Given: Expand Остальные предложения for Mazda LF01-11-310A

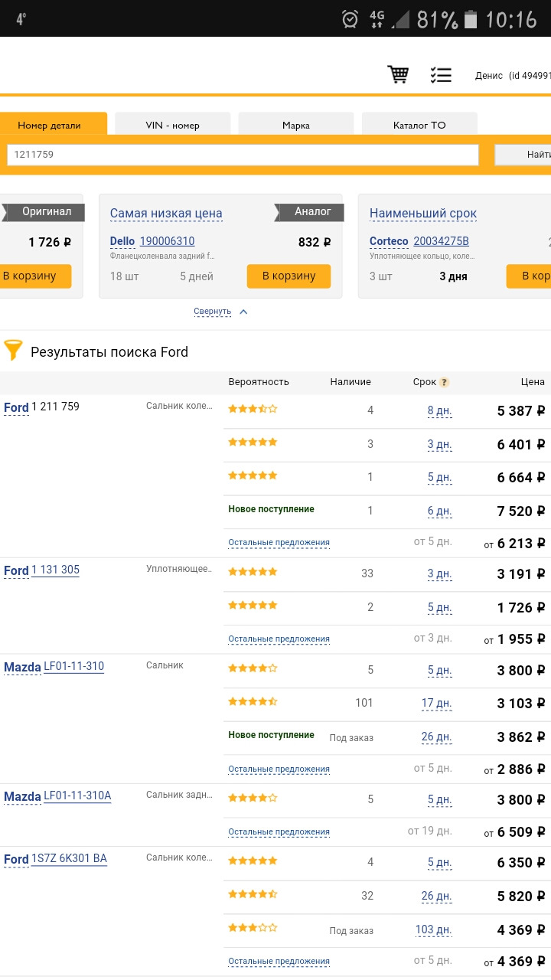Looking at the screenshot, I should [x=279, y=831].
